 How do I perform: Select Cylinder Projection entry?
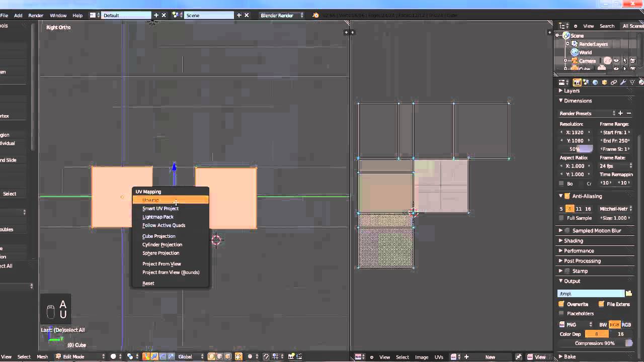point(171,244)
